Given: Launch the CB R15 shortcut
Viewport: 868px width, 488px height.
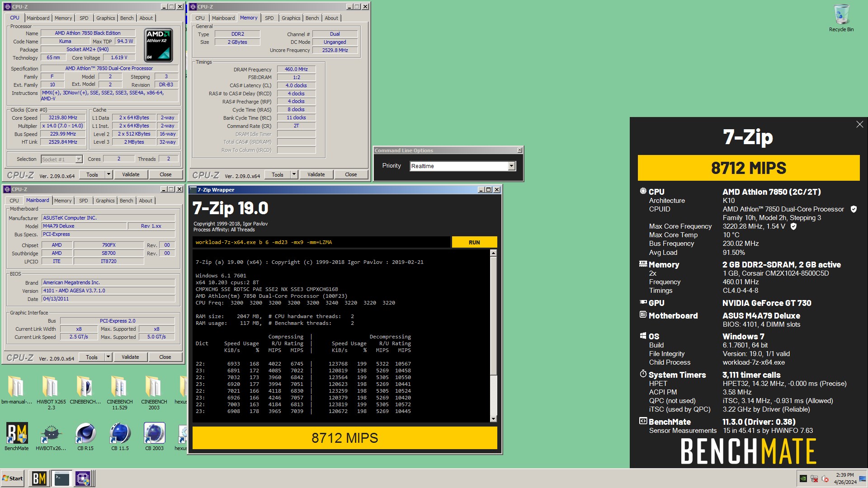Looking at the screenshot, I should (x=85, y=436).
